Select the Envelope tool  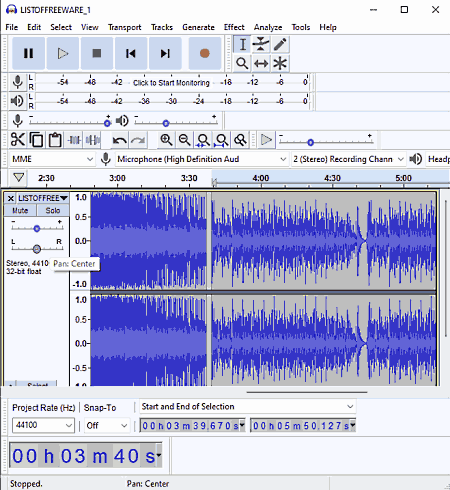tap(261, 44)
